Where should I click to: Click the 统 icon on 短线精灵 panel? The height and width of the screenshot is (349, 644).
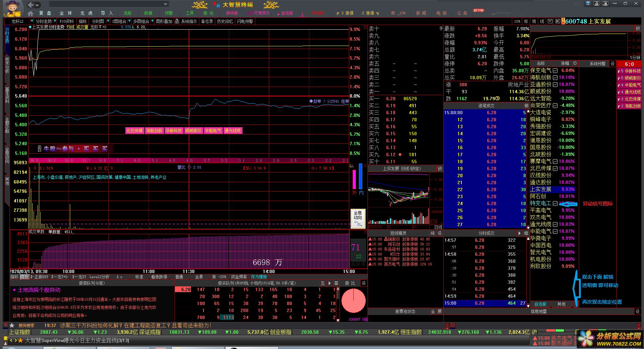[x=432, y=233]
